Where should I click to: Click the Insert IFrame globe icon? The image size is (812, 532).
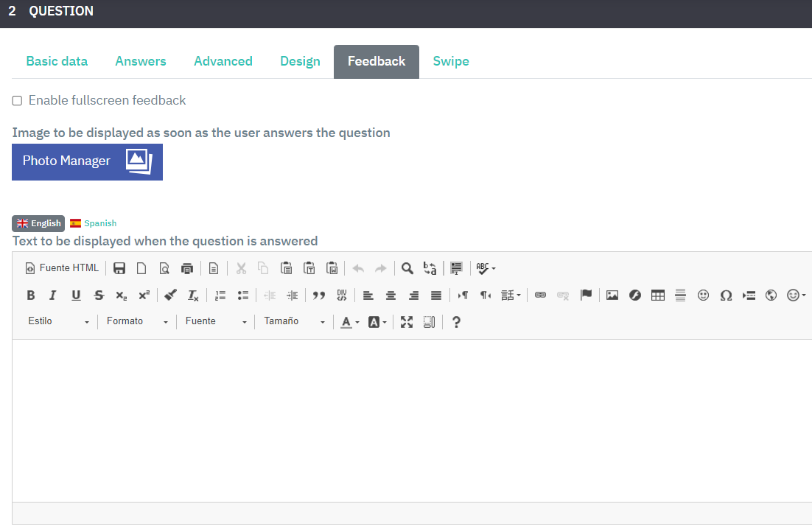771,295
